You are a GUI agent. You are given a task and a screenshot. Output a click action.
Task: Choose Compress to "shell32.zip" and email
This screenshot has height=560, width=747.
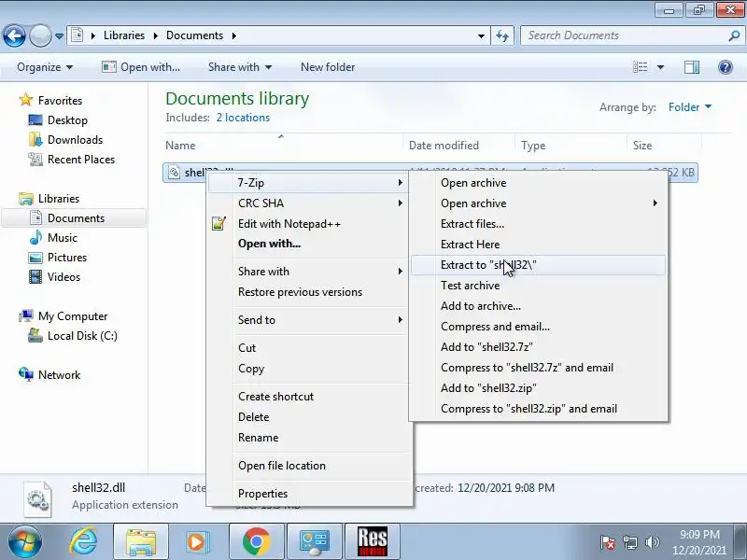click(539, 409)
